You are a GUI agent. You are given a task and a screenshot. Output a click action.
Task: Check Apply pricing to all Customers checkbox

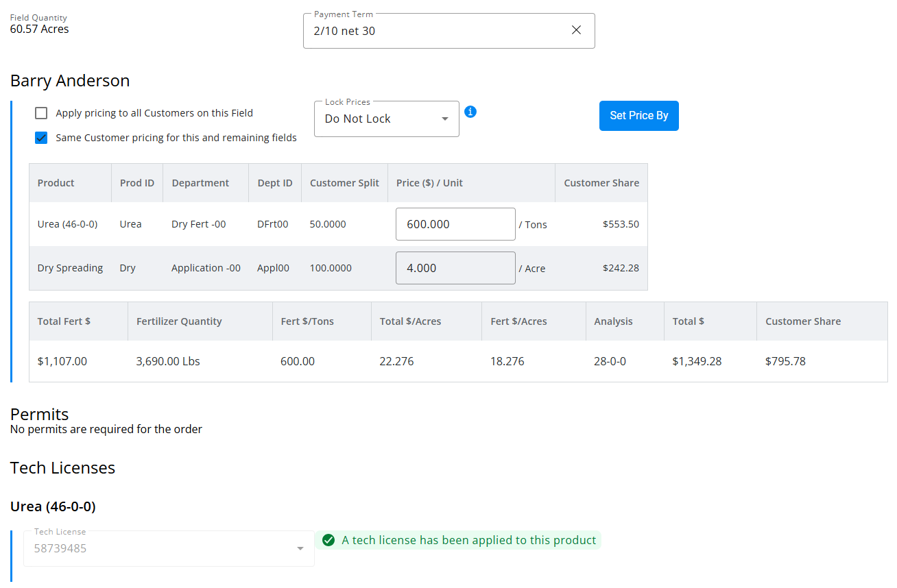42,113
